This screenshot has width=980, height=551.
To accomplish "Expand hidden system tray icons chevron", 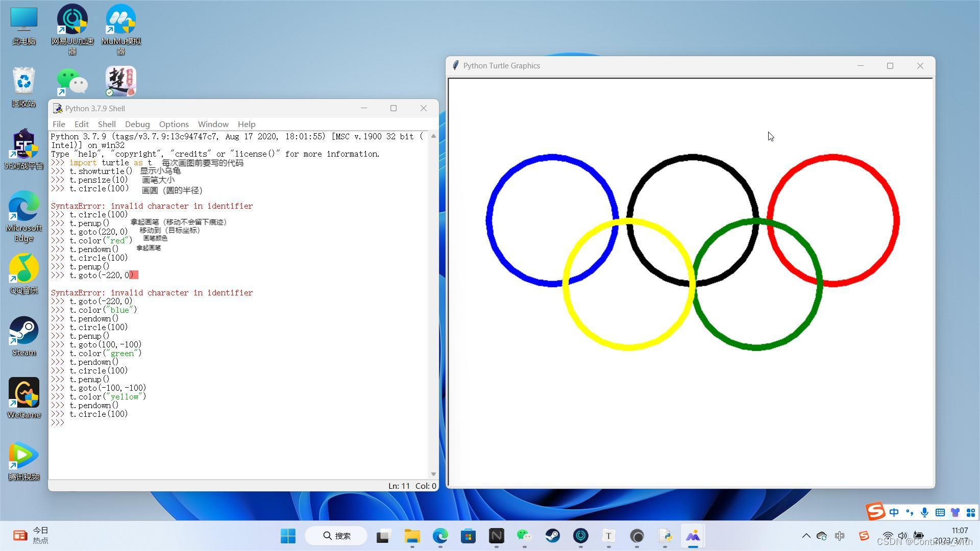I will coord(806,536).
